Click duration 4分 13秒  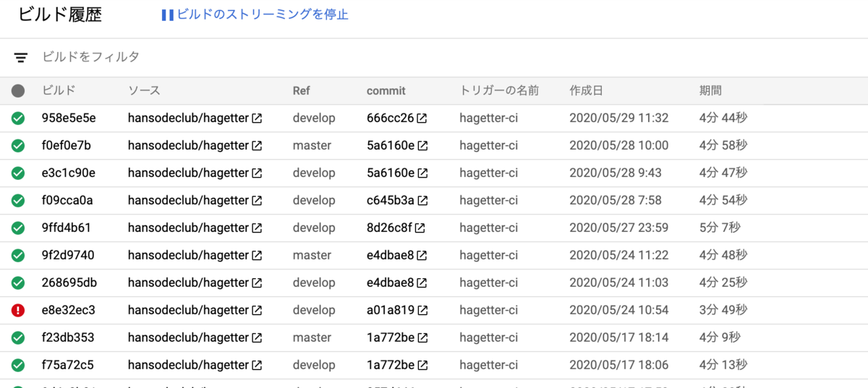click(723, 365)
